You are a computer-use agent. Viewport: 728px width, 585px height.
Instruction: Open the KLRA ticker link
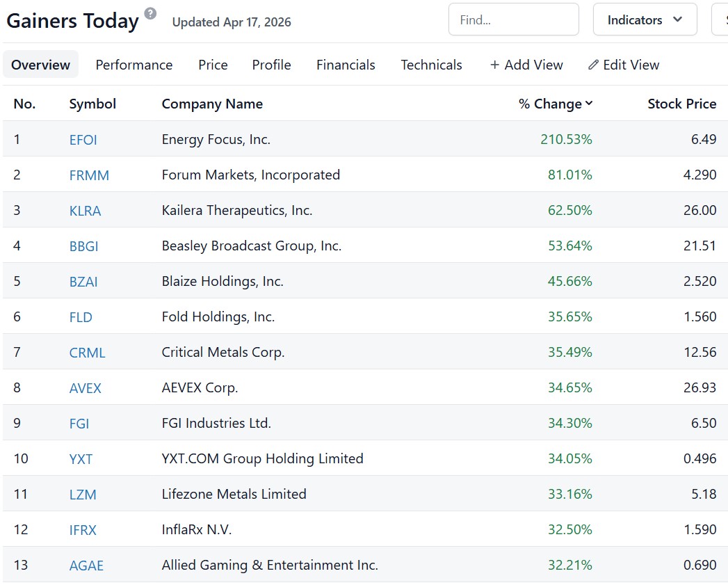pos(85,211)
